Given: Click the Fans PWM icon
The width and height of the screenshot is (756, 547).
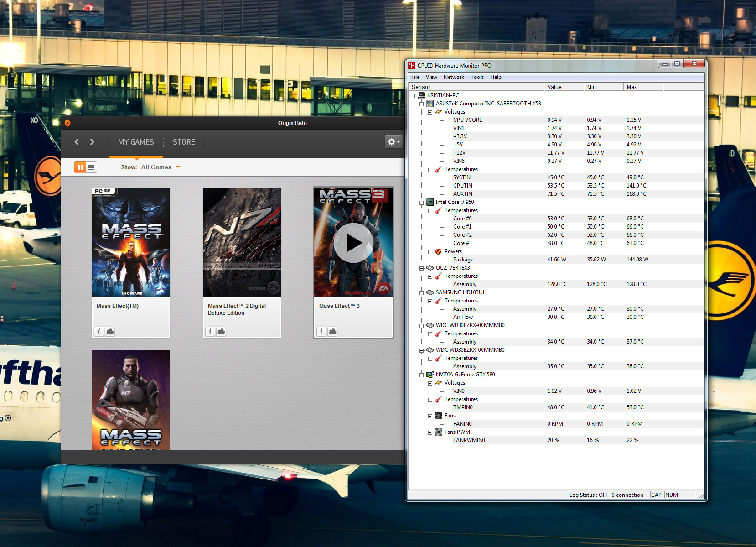Looking at the screenshot, I should (439, 432).
